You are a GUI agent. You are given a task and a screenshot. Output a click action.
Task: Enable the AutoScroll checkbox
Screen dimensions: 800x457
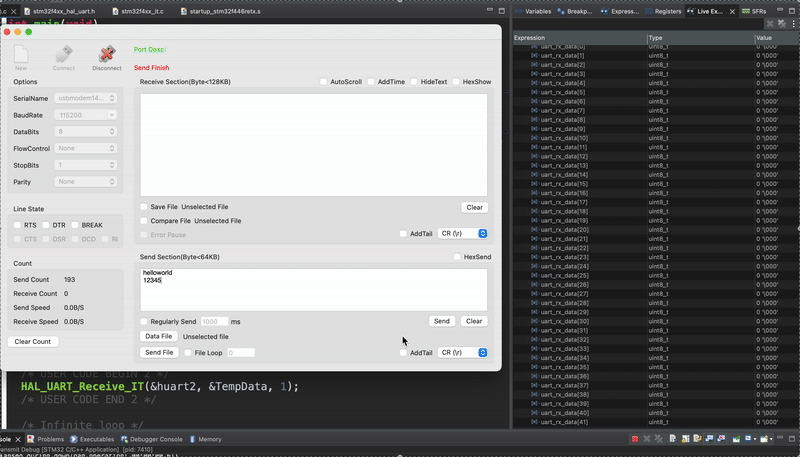coord(323,82)
